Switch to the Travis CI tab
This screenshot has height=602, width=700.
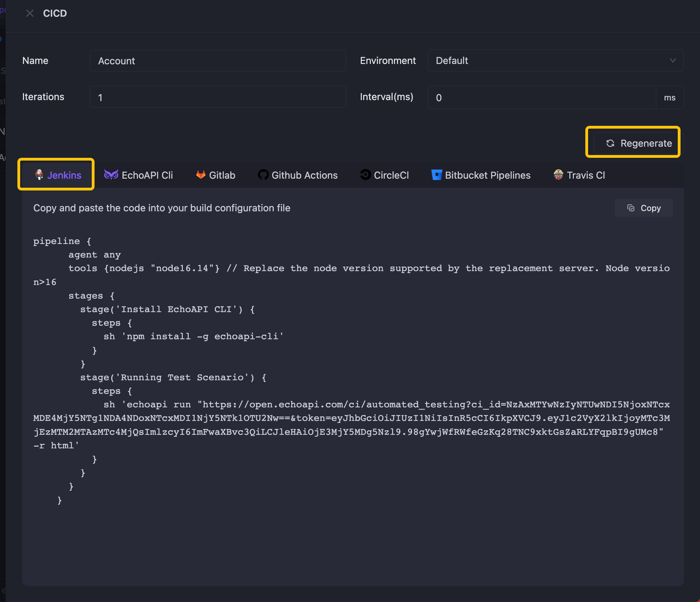coord(579,175)
